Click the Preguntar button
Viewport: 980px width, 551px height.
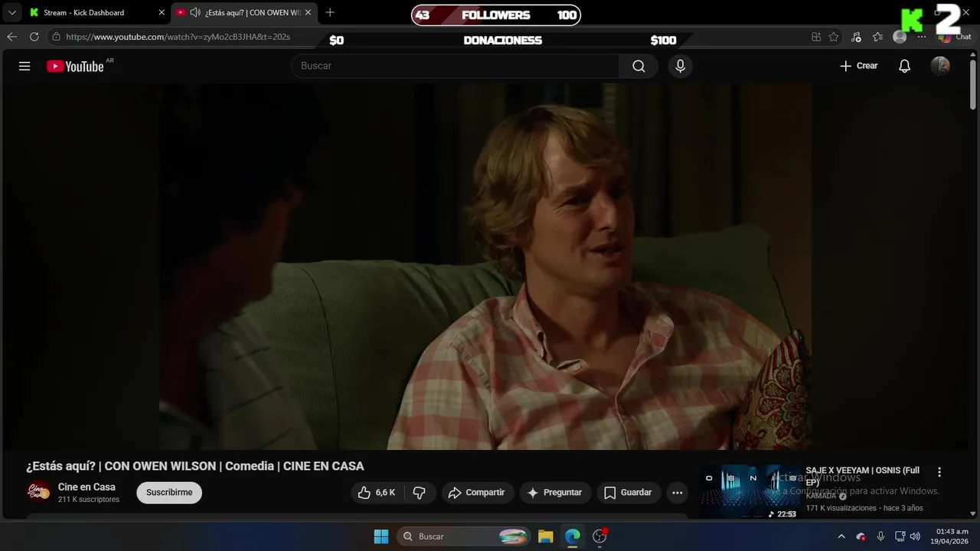click(x=555, y=493)
